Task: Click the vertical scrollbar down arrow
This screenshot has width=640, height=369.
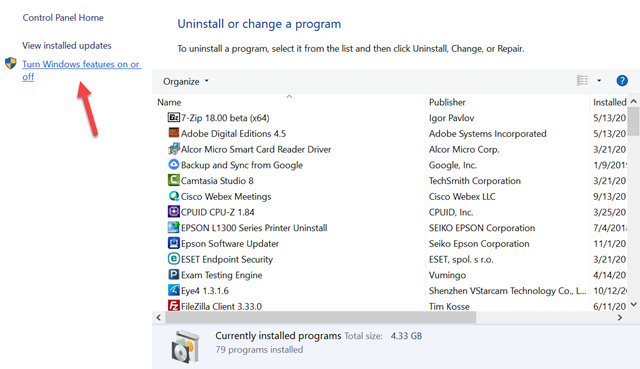Action: [633, 304]
